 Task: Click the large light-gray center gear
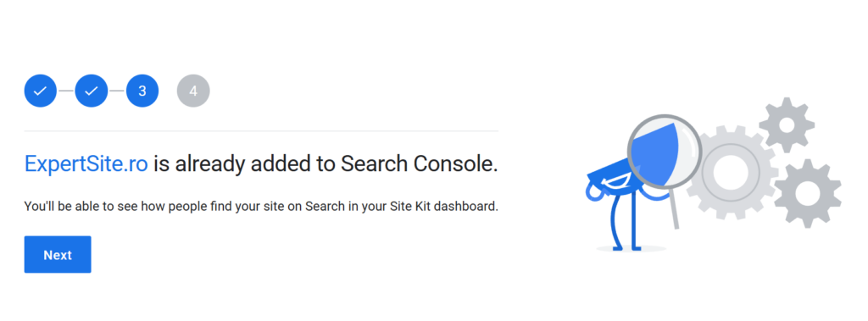pyautogui.click(x=731, y=172)
